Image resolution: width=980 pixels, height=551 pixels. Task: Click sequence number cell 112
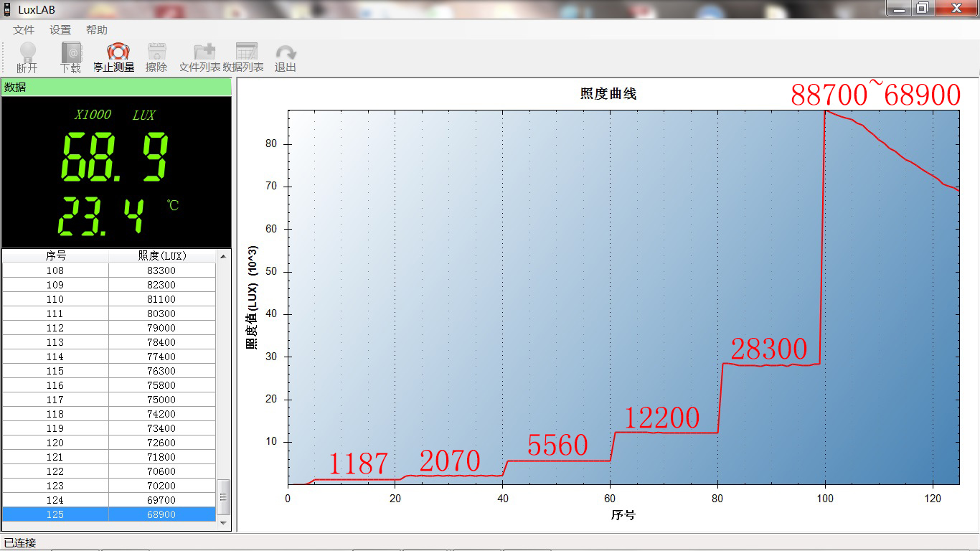55,328
